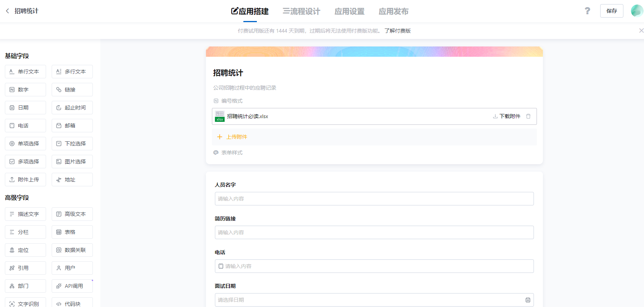The height and width of the screenshot is (307, 644).
Task: Open the 编号格式 setting
Action: tap(228, 101)
